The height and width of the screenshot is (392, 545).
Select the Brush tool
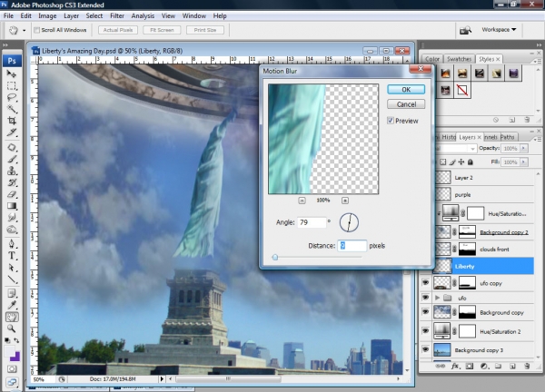pyautogui.click(x=12, y=159)
